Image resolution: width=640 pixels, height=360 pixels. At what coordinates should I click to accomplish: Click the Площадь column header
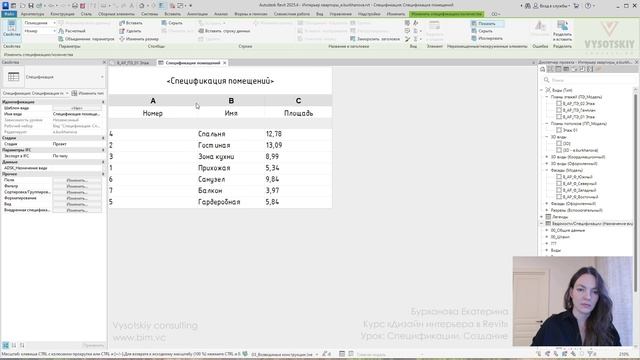click(298, 113)
